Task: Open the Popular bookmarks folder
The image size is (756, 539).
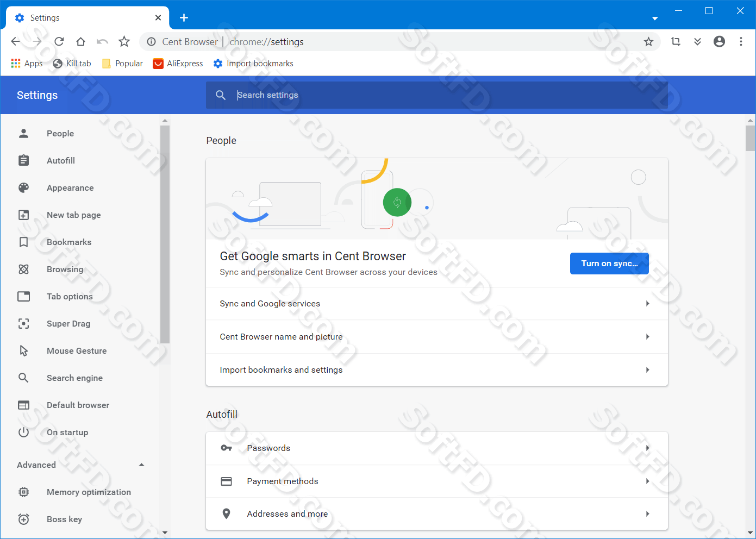Action: point(122,64)
